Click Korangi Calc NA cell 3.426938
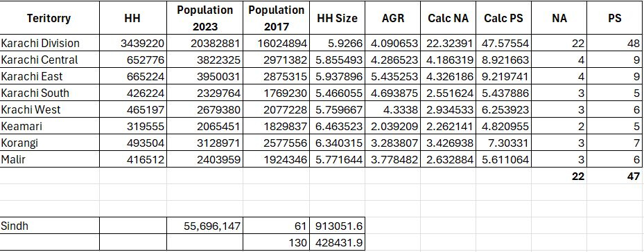Image resolution: width=644 pixels, height=252 pixels. (x=448, y=143)
